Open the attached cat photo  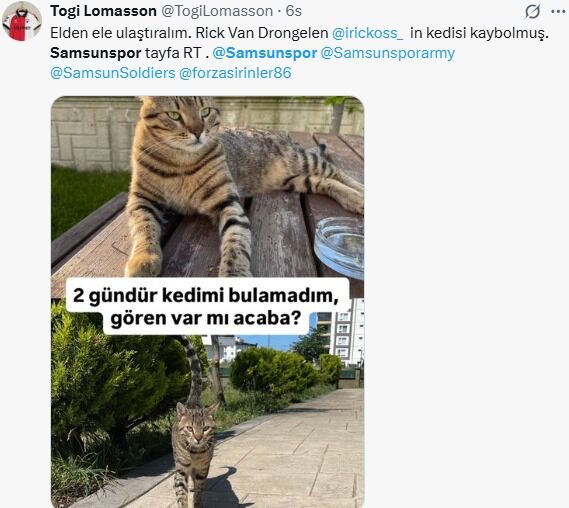208,302
